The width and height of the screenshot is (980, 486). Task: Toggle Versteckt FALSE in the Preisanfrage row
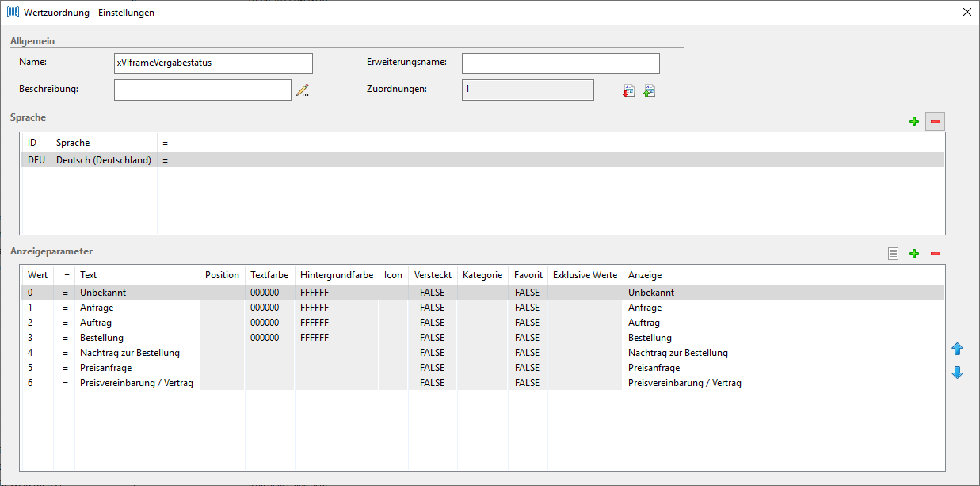tap(432, 368)
